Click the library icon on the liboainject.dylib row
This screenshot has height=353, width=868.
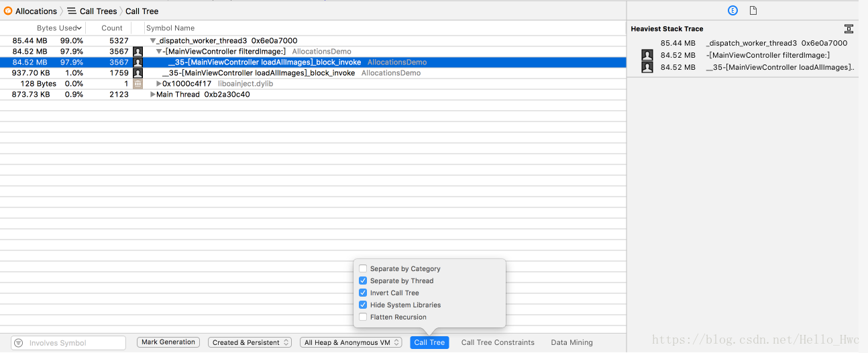coord(138,84)
